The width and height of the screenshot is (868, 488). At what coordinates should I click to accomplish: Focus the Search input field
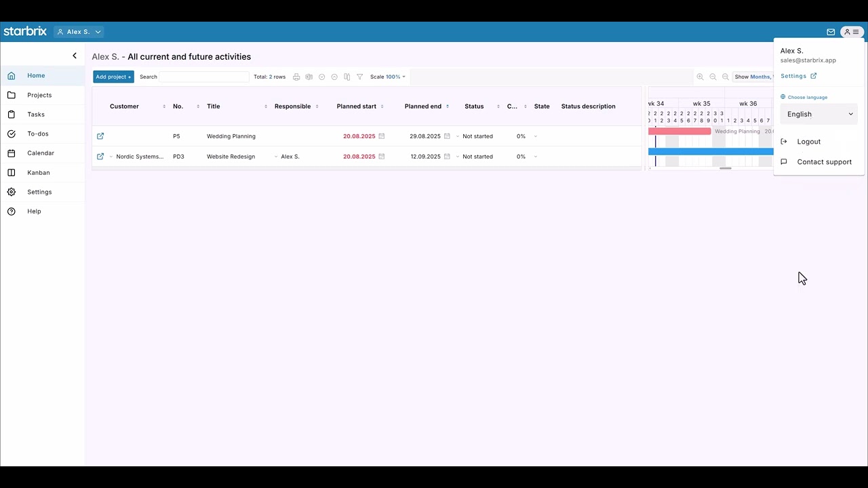(x=204, y=77)
